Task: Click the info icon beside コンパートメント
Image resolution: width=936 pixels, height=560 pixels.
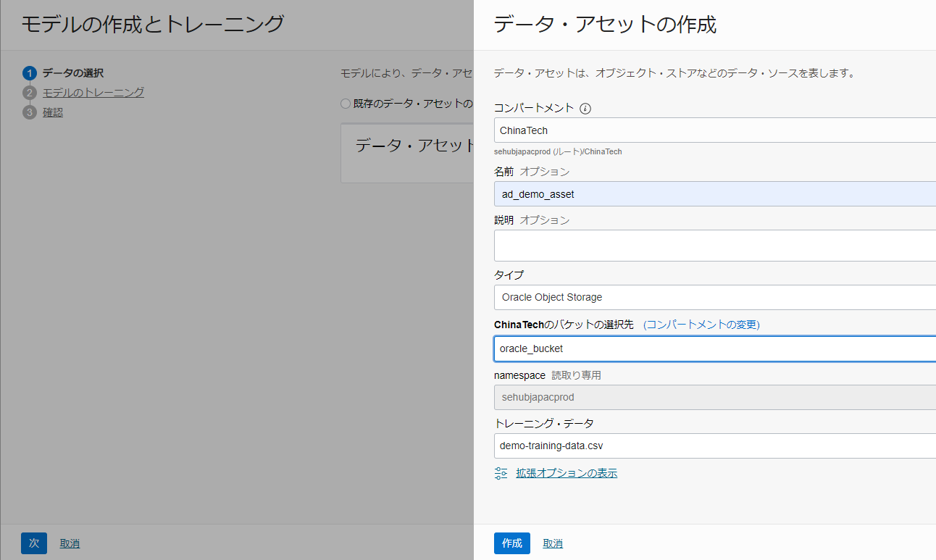Action: tap(585, 109)
